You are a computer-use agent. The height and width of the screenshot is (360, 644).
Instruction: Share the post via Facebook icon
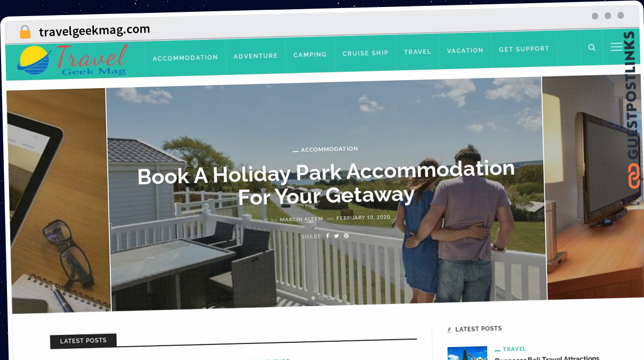[x=328, y=236]
